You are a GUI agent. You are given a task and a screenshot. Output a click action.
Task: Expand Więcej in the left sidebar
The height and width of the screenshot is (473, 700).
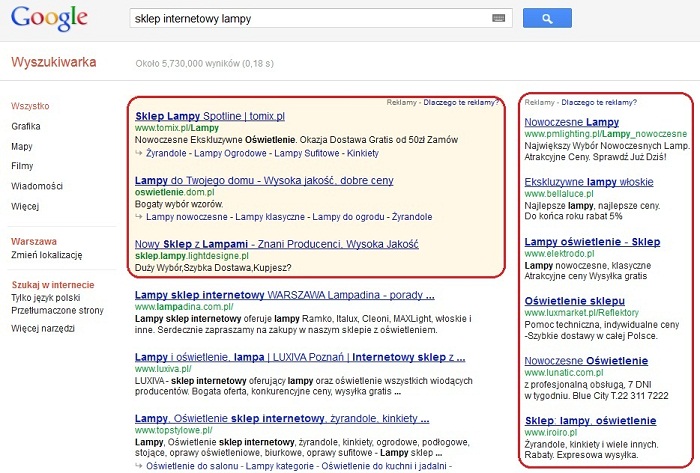(25, 206)
